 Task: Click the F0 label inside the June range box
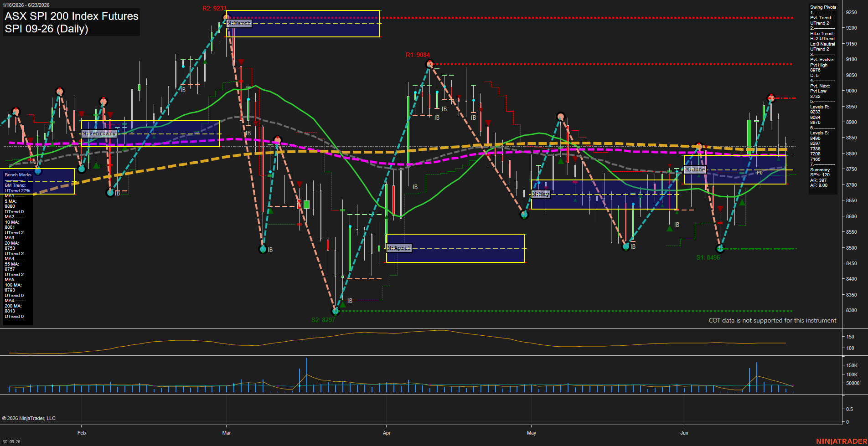coord(759,173)
